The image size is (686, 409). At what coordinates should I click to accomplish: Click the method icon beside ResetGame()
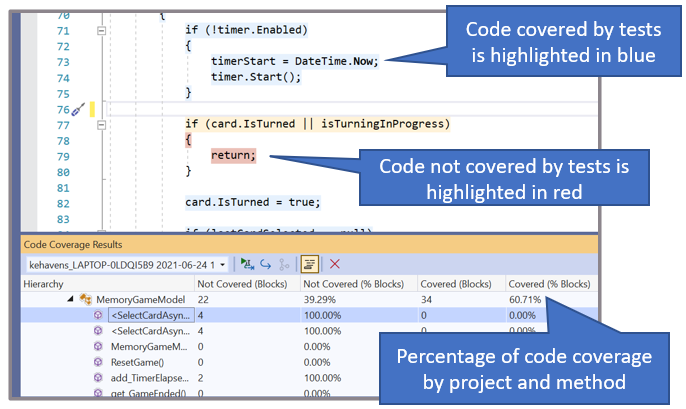98,362
